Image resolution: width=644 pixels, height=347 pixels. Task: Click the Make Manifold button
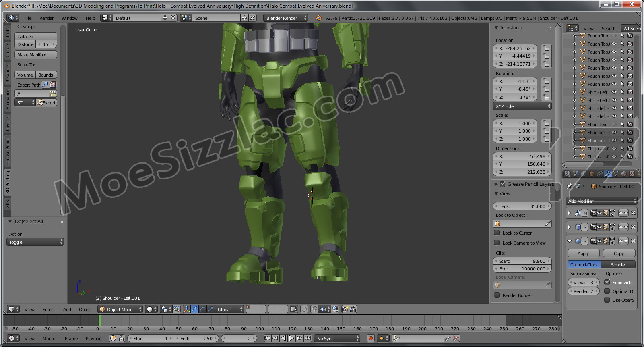pos(36,55)
